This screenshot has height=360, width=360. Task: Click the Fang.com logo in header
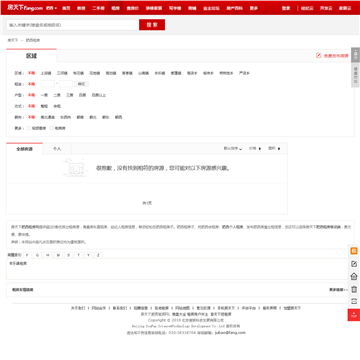25,8
